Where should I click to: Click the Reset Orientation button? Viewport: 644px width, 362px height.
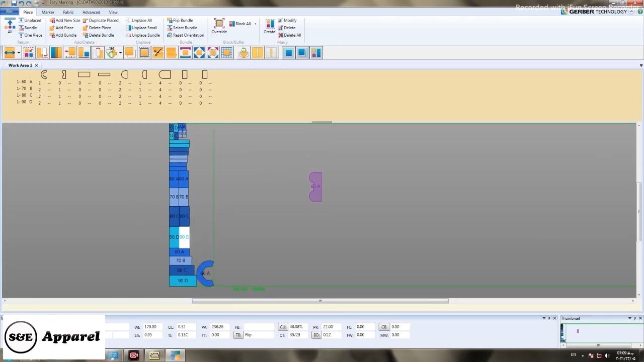[185, 35]
